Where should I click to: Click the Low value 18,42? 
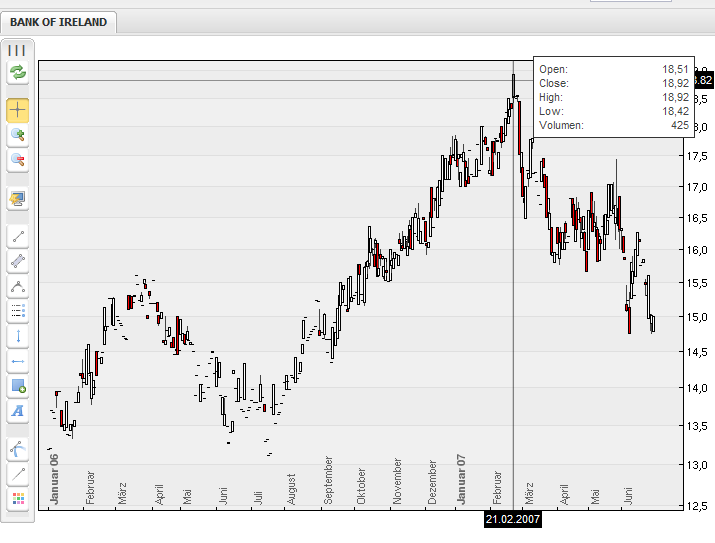[x=675, y=111]
